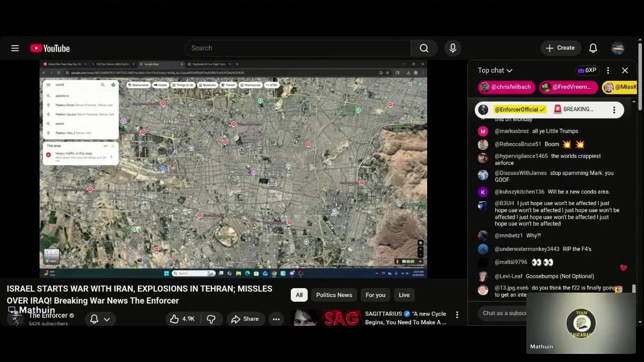Click @Levi-Leaf username in chat

pyautogui.click(x=509, y=277)
